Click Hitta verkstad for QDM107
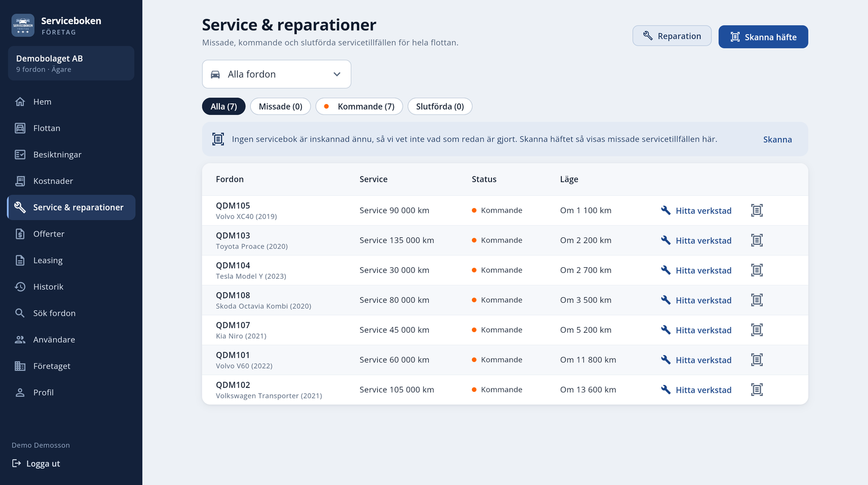The image size is (868, 485). pos(696,330)
